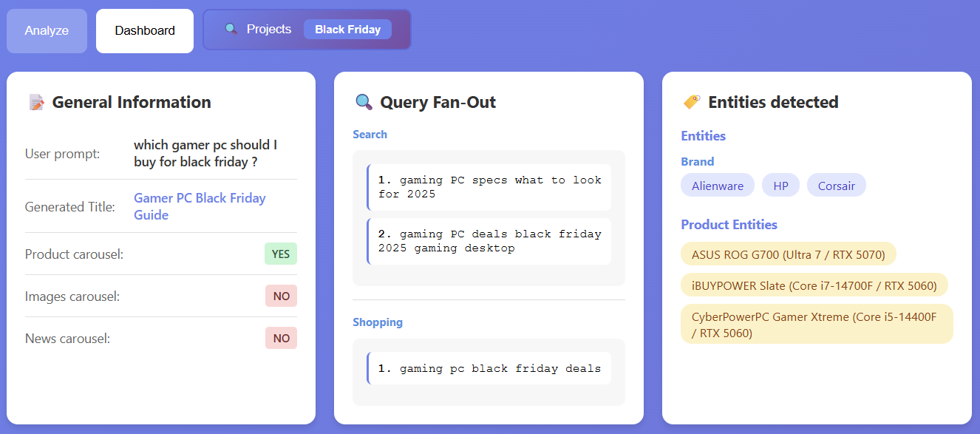Screen dimensions: 980x434
Task: Click the CyberPowerPC Gamer Xtreme product entity
Action: pyautogui.click(x=817, y=325)
